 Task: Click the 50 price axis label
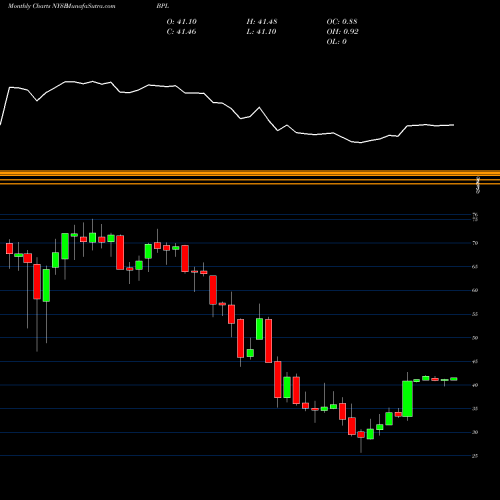[x=475, y=338]
